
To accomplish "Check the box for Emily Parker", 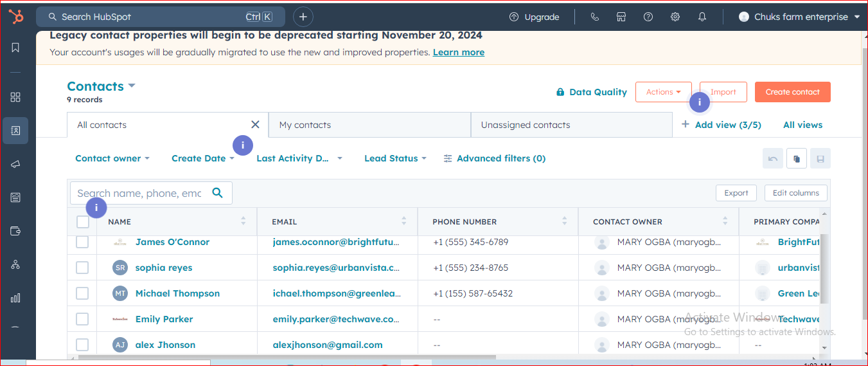I will point(82,319).
